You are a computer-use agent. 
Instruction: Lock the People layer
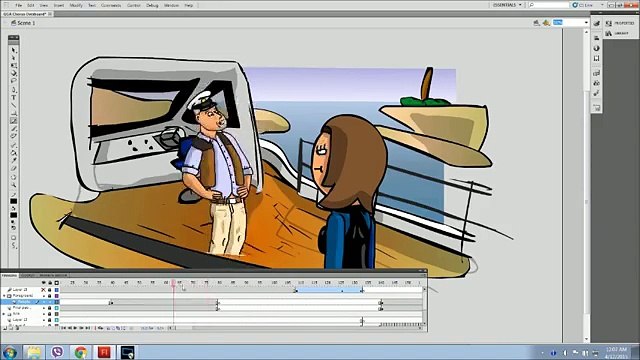[50, 302]
